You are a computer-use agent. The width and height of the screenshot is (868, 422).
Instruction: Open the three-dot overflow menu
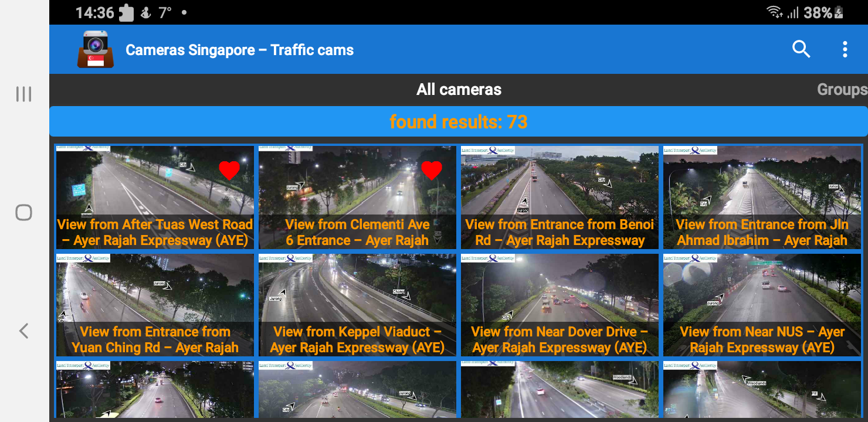[x=845, y=49]
